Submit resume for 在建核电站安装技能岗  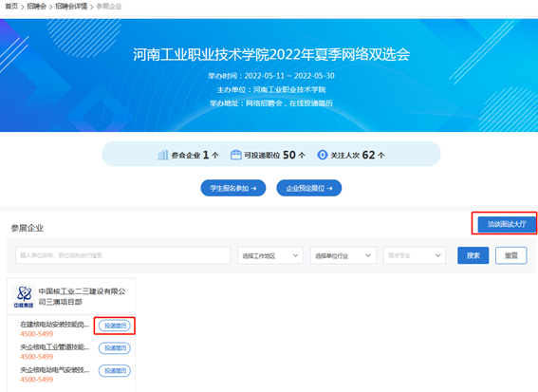tap(115, 326)
